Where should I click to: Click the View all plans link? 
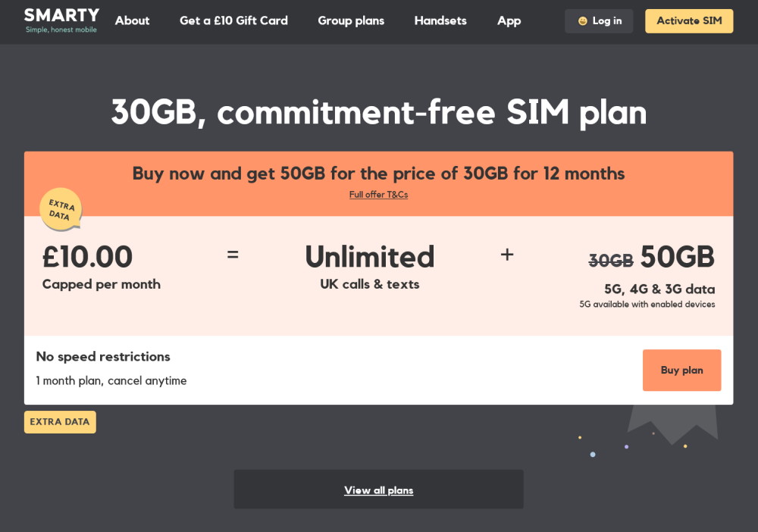[378, 490]
